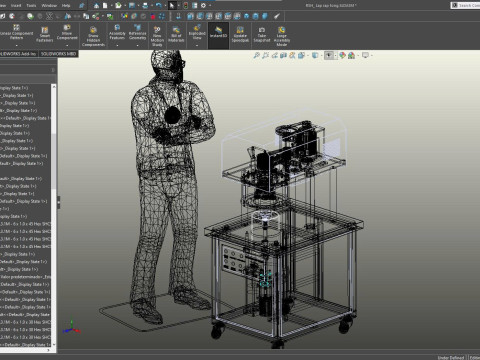This screenshot has width=480, height=360.
Task: Open the Assembly Features tool
Action: 117,32
